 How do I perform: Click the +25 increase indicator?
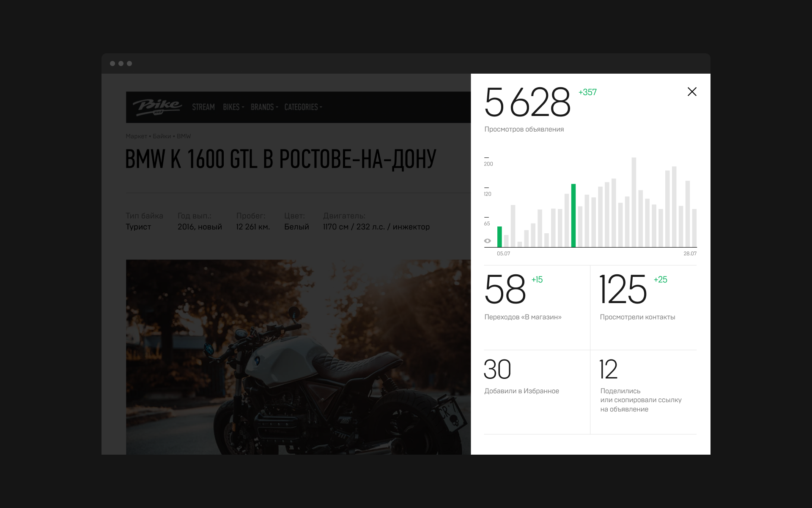661,280
